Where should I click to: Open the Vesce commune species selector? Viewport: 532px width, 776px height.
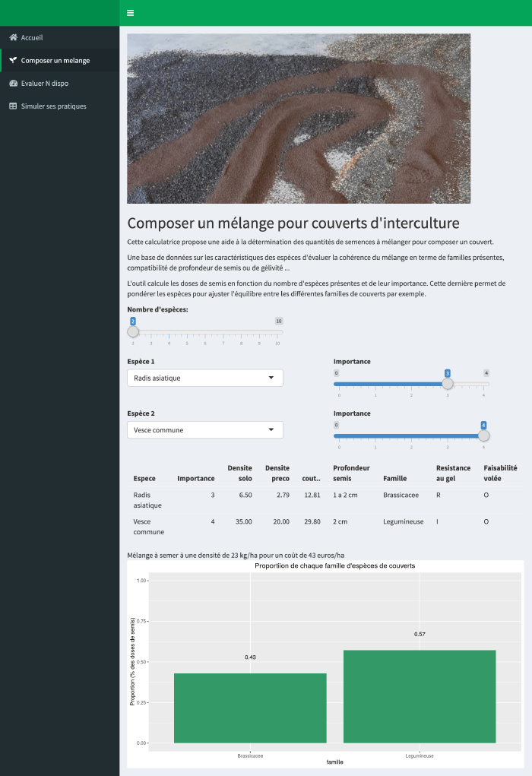(198, 430)
